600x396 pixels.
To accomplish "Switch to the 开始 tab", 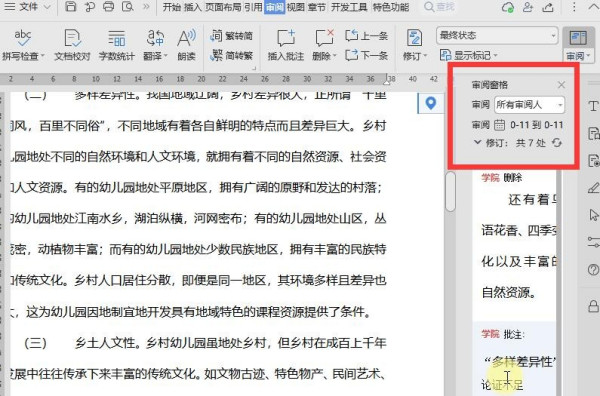I will (171, 7).
